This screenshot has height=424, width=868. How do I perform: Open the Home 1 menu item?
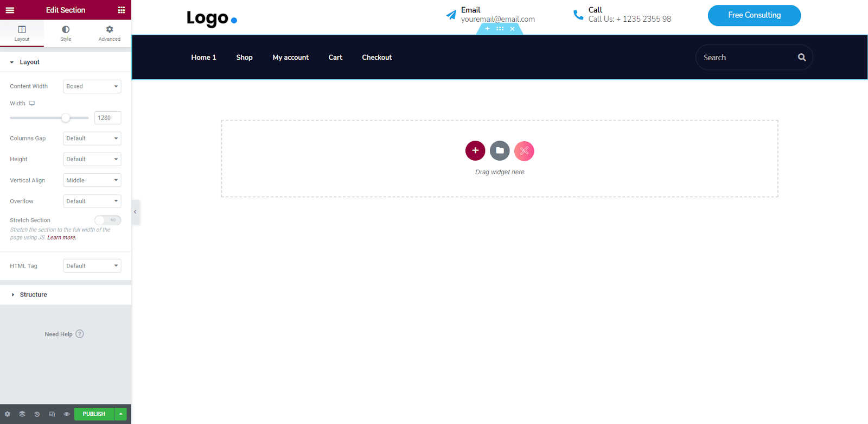[x=203, y=58]
